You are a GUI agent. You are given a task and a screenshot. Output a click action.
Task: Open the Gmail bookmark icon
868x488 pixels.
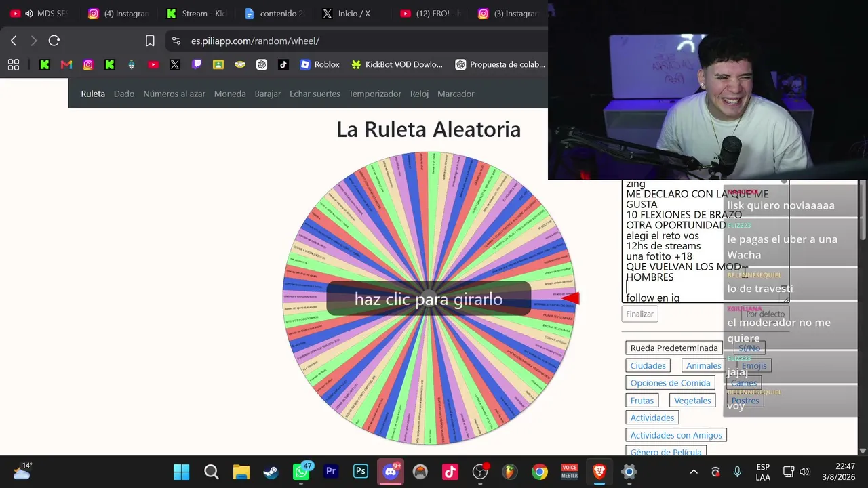(x=66, y=64)
